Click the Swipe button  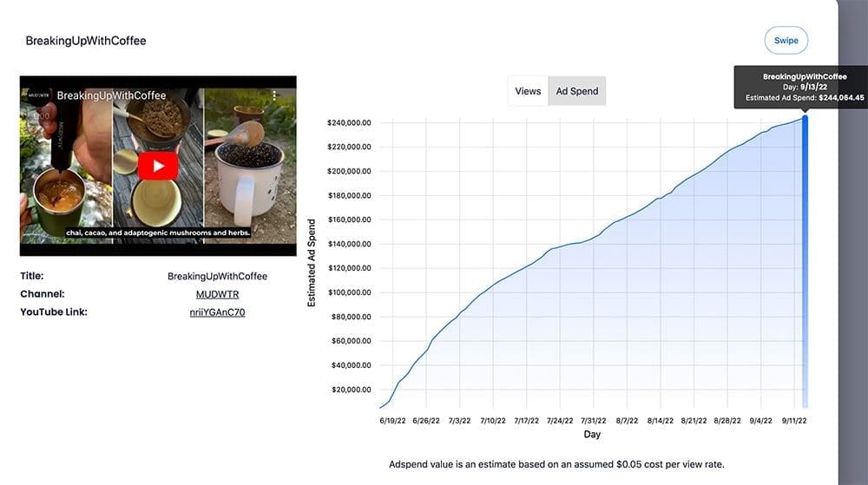(x=786, y=41)
